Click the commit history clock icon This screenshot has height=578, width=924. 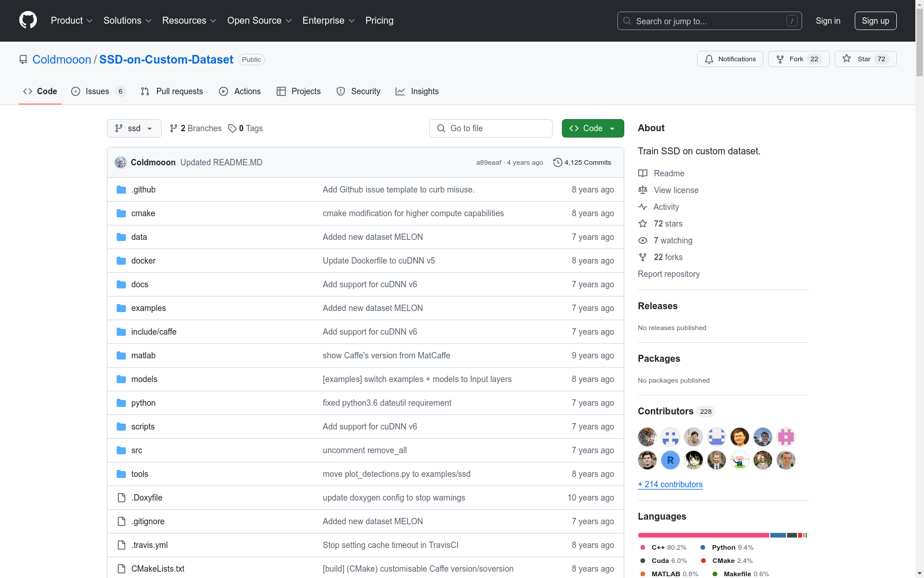click(558, 162)
